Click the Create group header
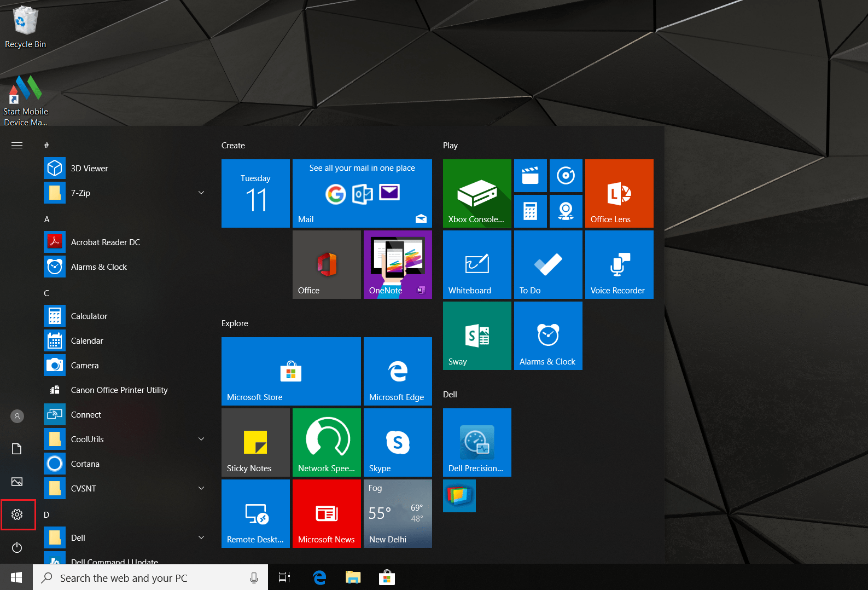 point(233,146)
